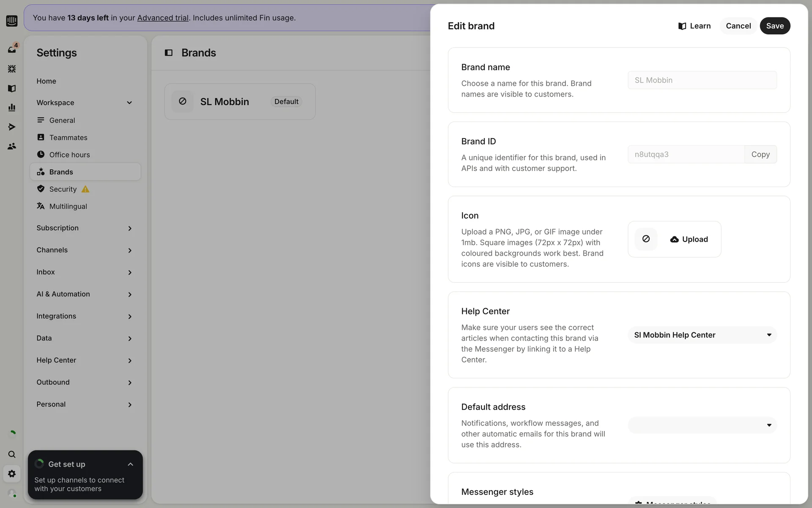Click the Brand name input field
Viewport: 812px width, 508px height.
pos(702,80)
